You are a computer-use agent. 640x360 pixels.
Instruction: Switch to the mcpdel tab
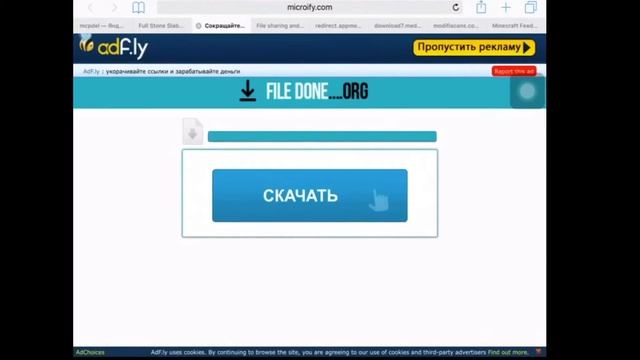pyautogui.click(x=102, y=26)
